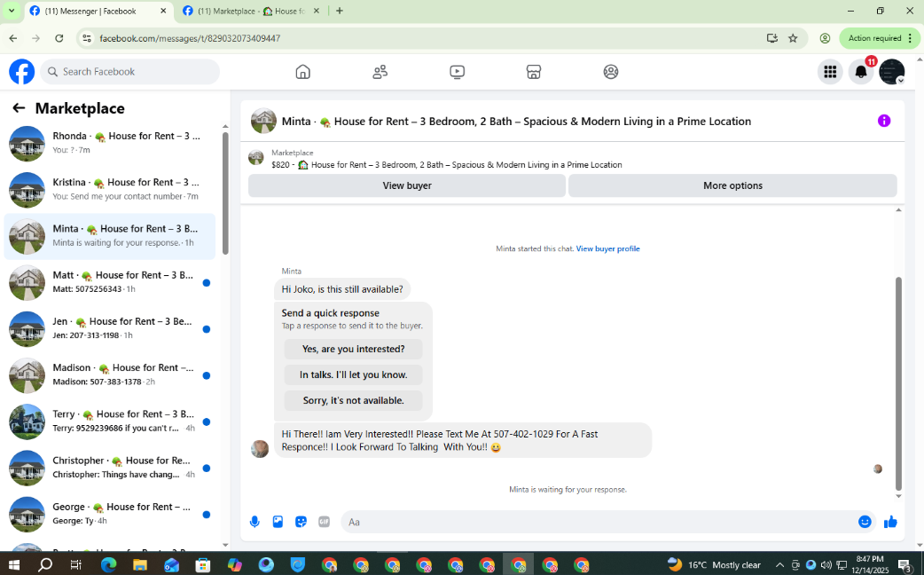This screenshot has width=924, height=575.
Task: Open Windows taskbar search
Action: click(x=45, y=565)
